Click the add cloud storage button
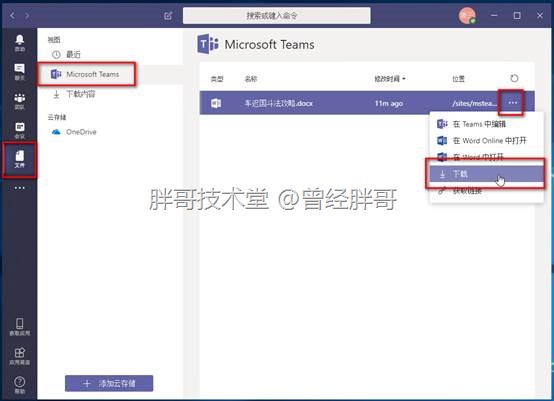The height and width of the screenshot is (401, 554). (x=109, y=383)
